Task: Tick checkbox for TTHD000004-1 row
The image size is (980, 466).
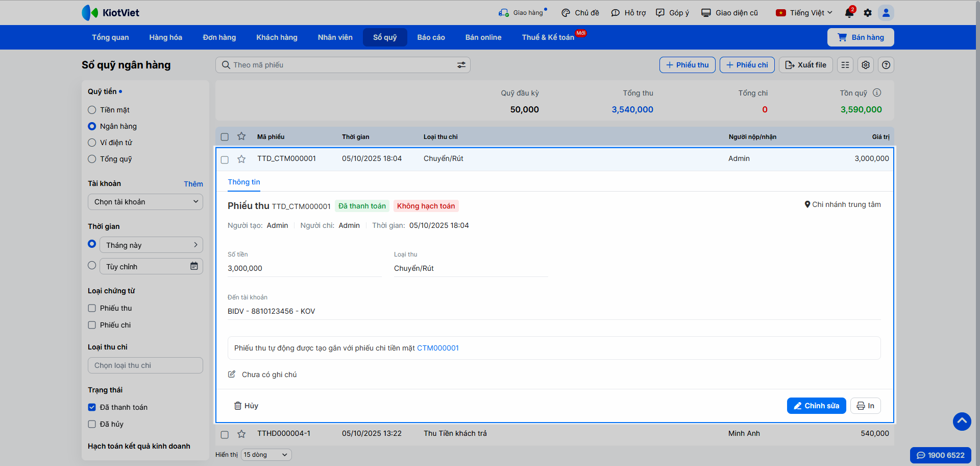Action: (225, 435)
